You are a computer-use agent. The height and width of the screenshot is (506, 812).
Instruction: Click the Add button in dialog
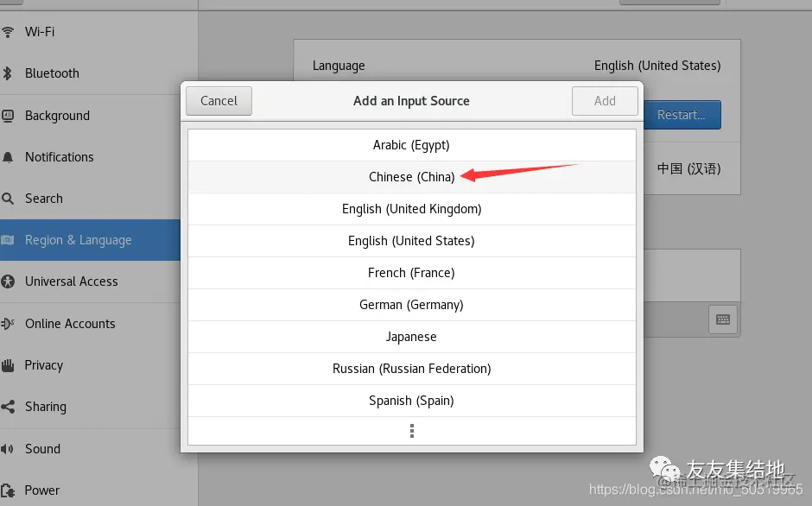(x=605, y=101)
